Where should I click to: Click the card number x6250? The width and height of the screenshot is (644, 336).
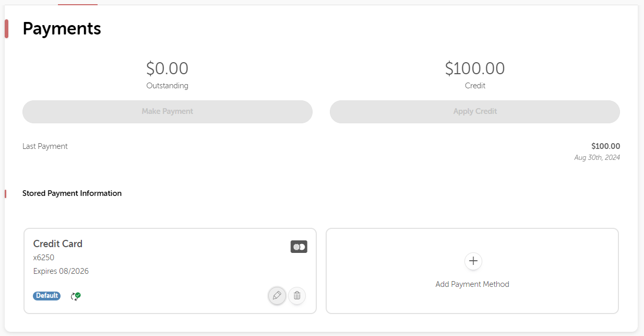[44, 258]
